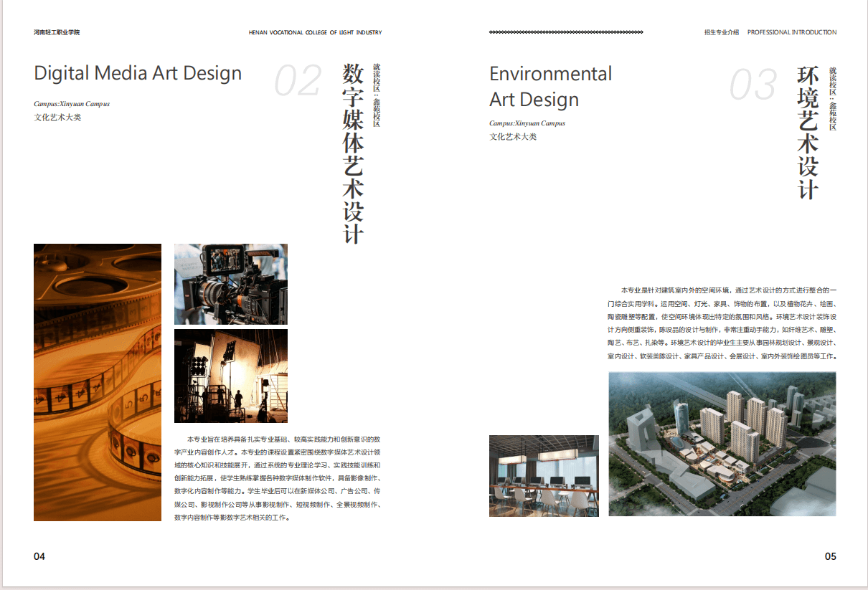The image size is (868, 590).
Task: Click the Environmental Art Design heading
Action: pyautogui.click(x=550, y=86)
